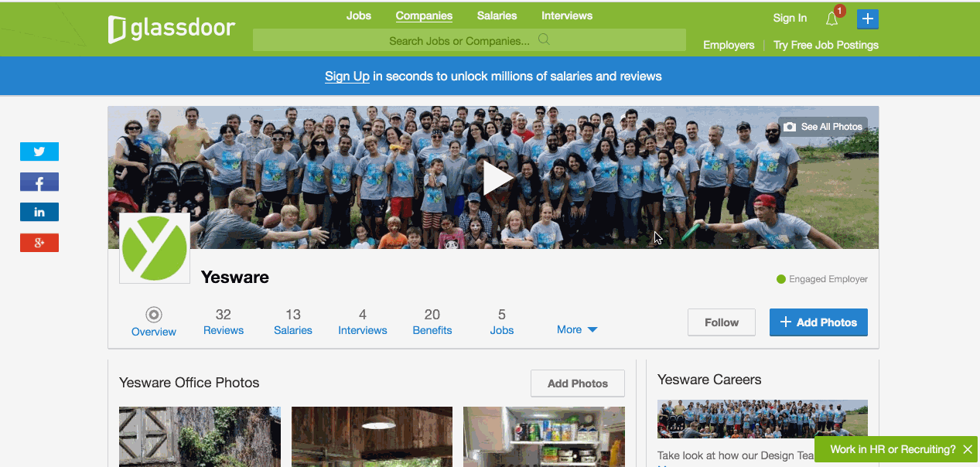Open the notifications bell icon
This screenshot has width=980, height=467.
[x=832, y=19]
